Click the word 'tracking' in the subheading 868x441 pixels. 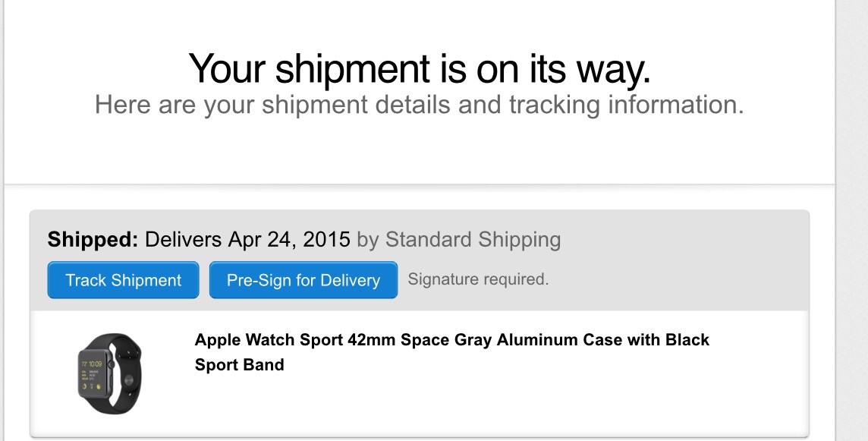554,106
